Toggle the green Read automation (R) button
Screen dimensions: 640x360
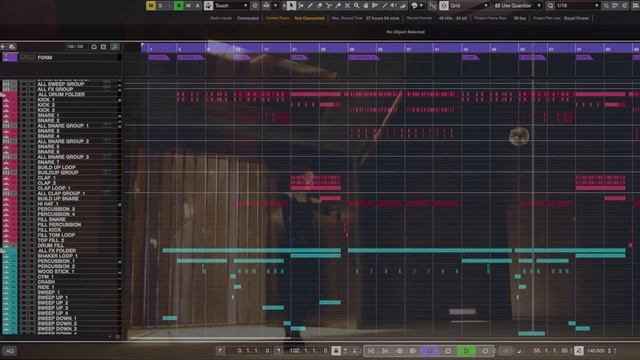point(178,5)
